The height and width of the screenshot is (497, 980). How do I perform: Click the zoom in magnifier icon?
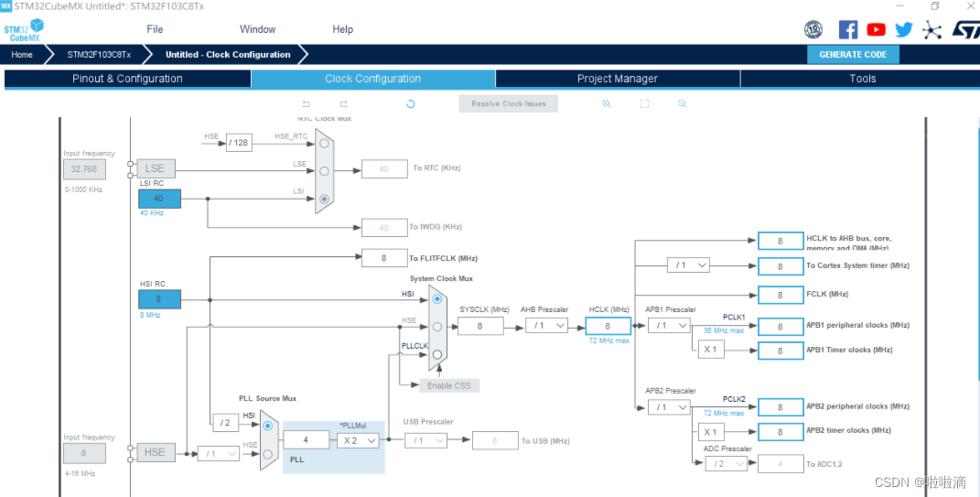[x=607, y=103]
